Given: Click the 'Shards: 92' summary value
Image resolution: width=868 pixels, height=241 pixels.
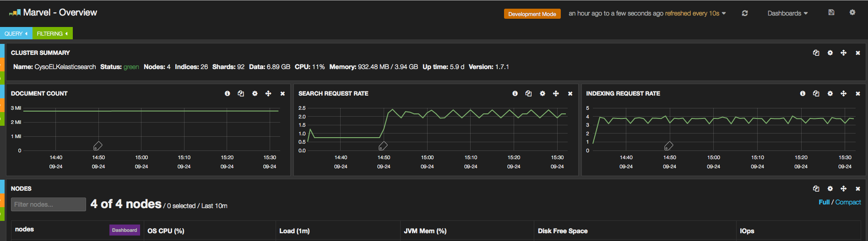Looking at the screenshot, I should click(x=228, y=67).
